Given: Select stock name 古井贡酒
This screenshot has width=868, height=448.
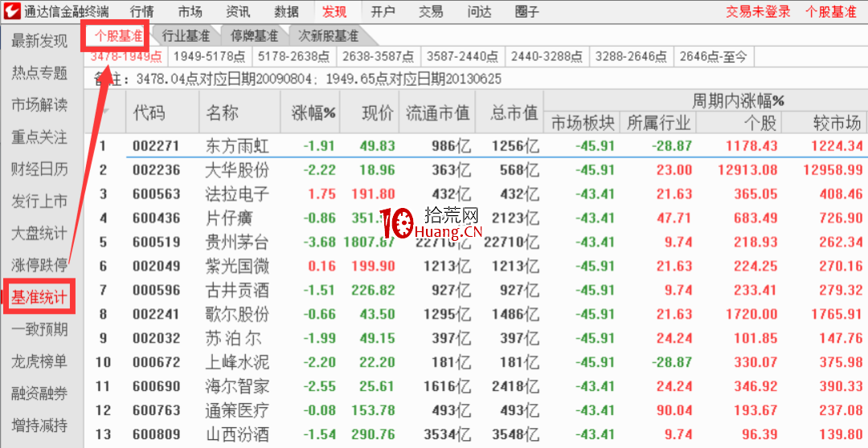Looking at the screenshot, I should pyautogui.click(x=237, y=291).
